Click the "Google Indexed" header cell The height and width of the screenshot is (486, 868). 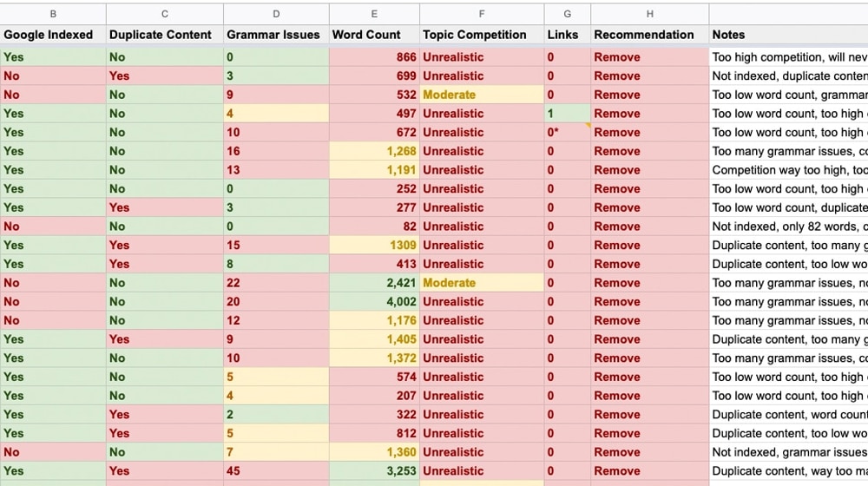53,35
